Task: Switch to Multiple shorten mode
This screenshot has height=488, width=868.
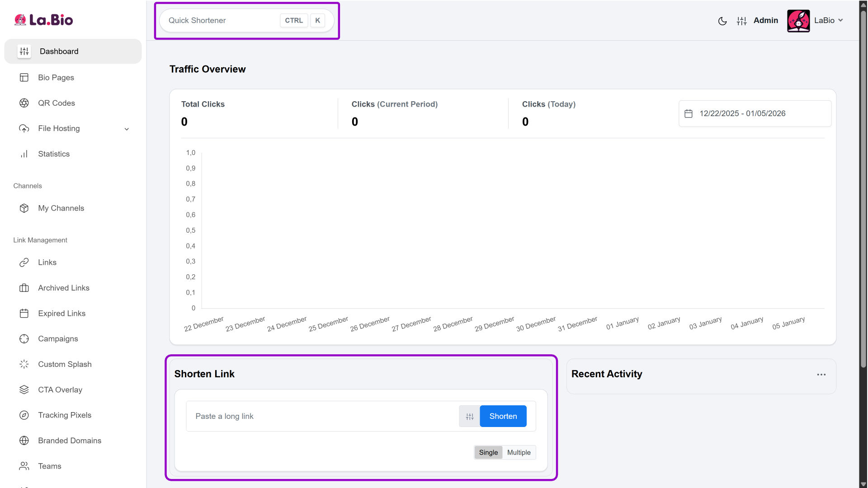Action: pos(519,453)
